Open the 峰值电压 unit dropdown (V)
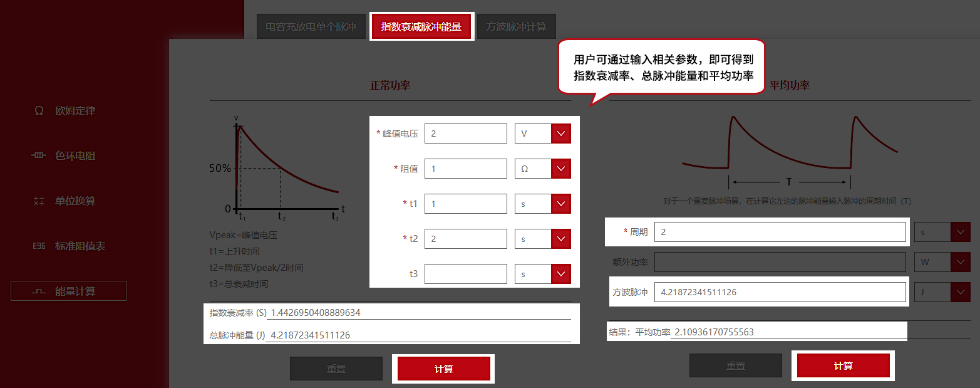Image resolution: width=980 pixels, height=388 pixels. (x=560, y=134)
